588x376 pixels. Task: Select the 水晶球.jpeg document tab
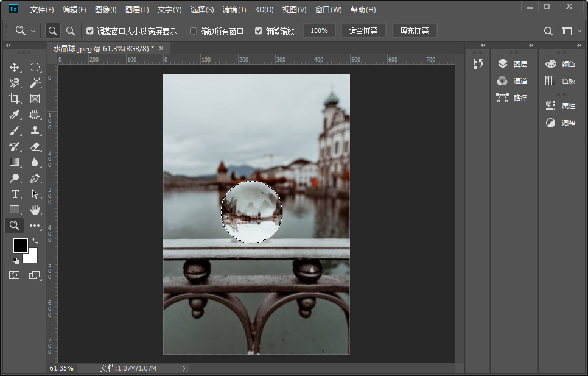tap(103, 48)
